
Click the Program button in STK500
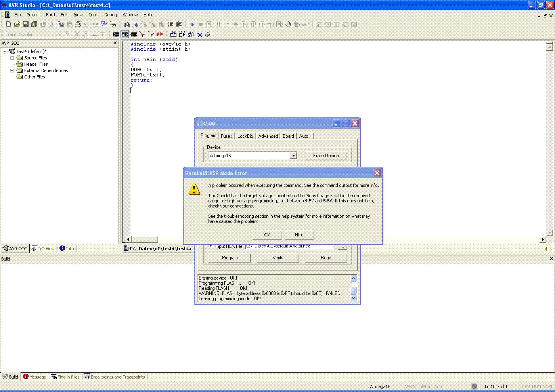[230, 258]
